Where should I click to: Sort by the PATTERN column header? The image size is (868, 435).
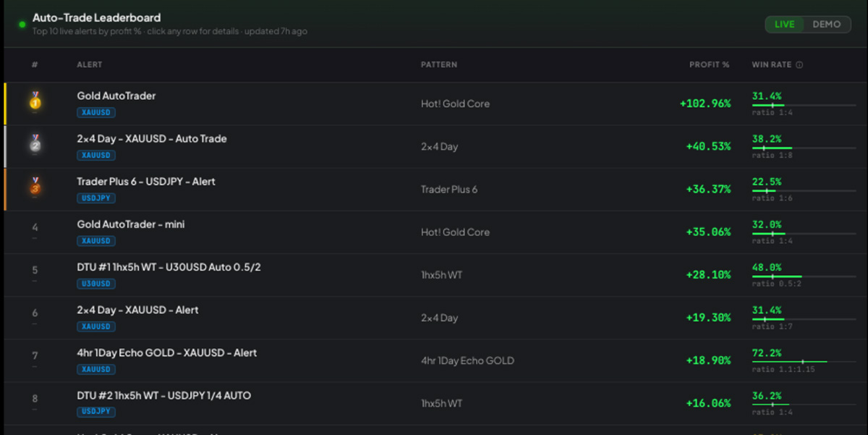(x=439, y=65)
